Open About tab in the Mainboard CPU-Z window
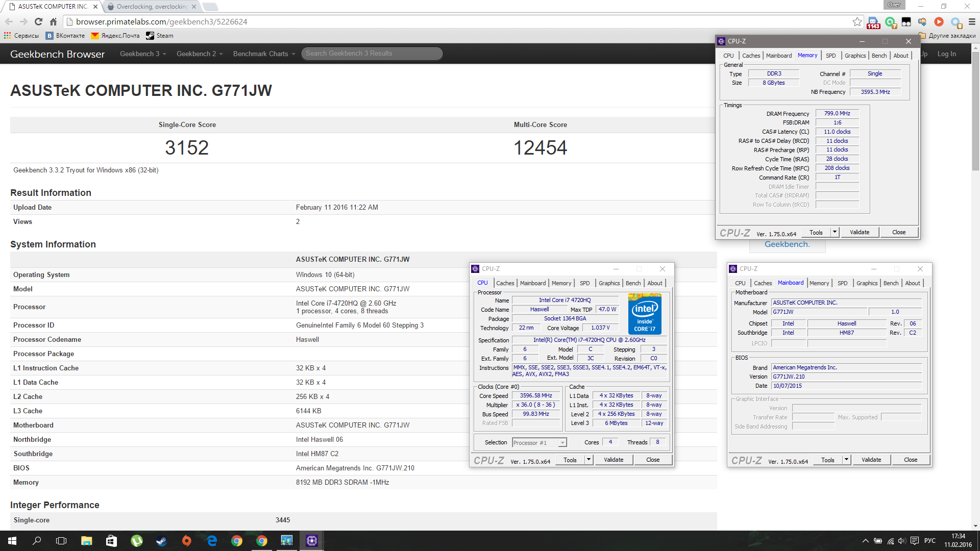 click(913, 283)
